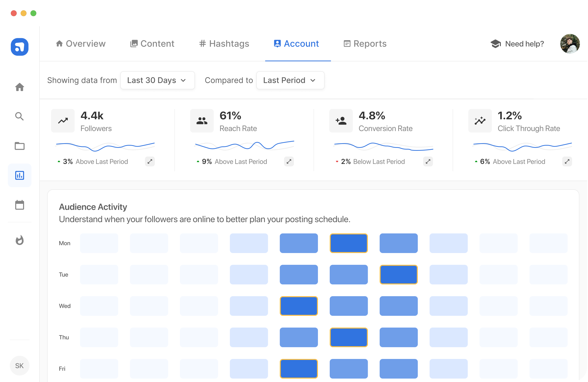The image size is (588, 382).
Task: Click the blue app logo in sidebar
Action: point(19,47)
